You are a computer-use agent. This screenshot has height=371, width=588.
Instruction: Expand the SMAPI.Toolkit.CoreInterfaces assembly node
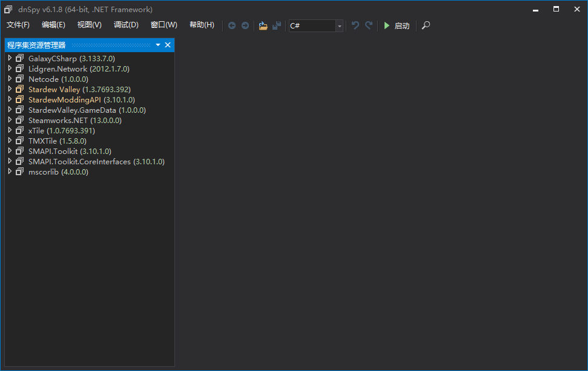(10, 161)
